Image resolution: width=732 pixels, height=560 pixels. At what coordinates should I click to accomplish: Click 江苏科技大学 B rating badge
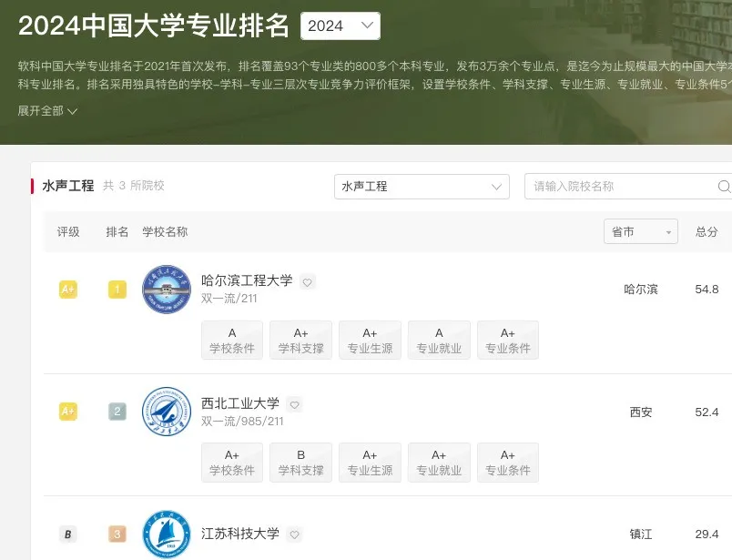point(68,535)
